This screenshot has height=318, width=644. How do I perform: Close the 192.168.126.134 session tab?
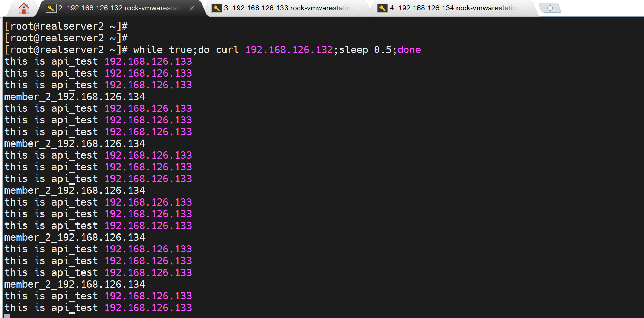pyautogui.click(x=524, y=8)
